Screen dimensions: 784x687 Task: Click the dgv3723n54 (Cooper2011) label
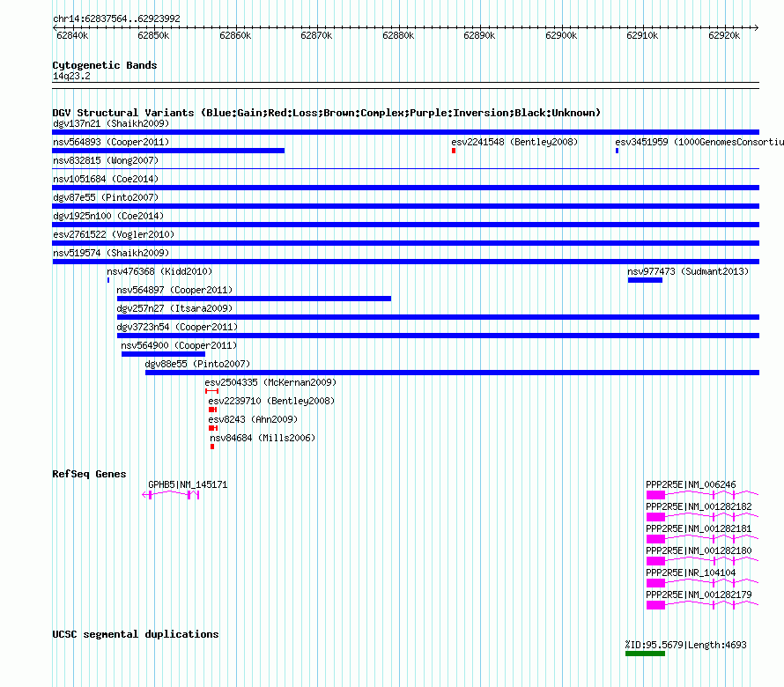(177, 327)
